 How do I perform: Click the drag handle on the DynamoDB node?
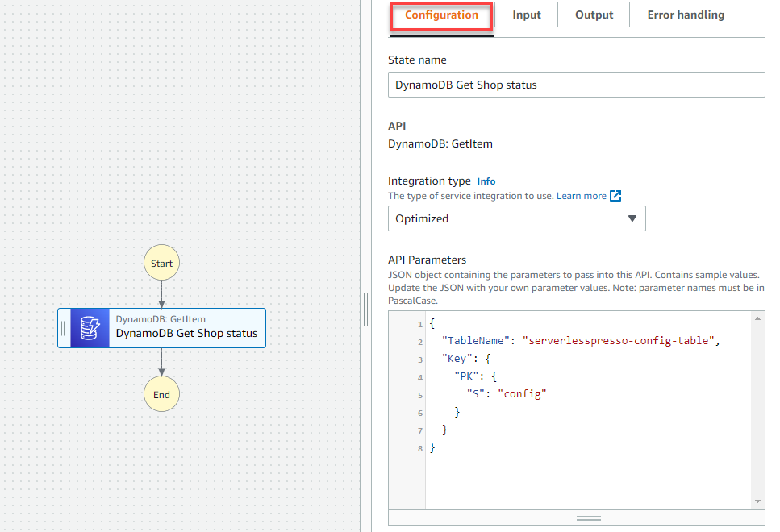coord(63,328)
